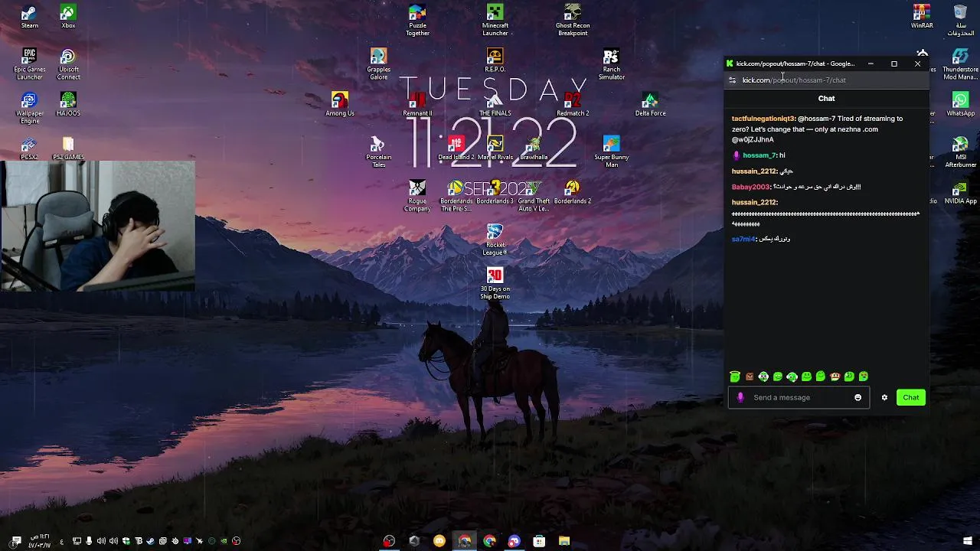Open Ubisoft Connect desktop icon
Image resolution: width=980 pixels, height=551 pixels.
[68, 64]
